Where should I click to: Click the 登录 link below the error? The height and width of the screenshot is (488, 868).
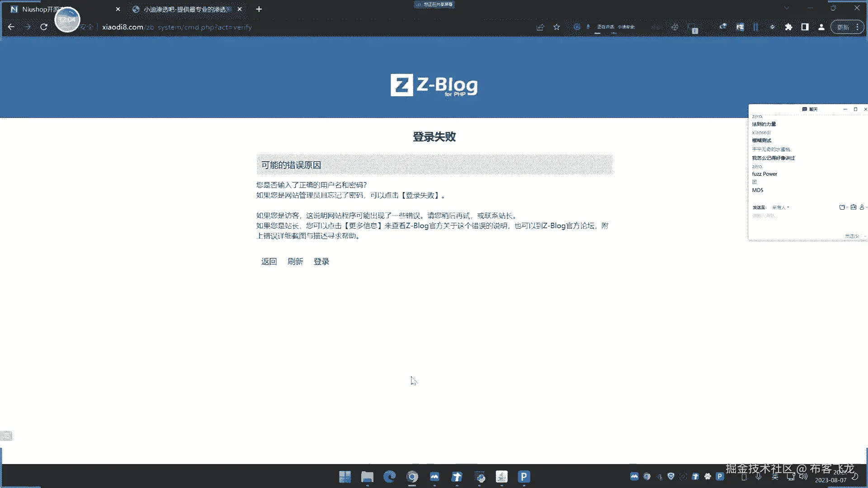click(321, 262)
